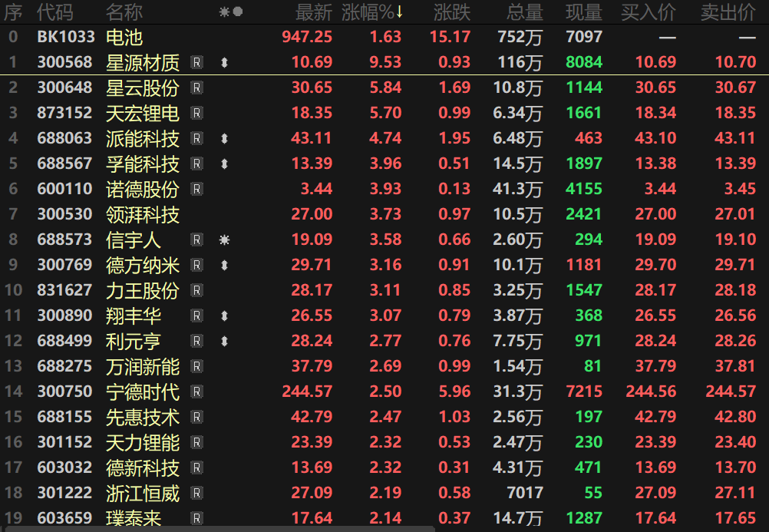
Task: Select stock 宁德时代
Action: tap(143, 392)
